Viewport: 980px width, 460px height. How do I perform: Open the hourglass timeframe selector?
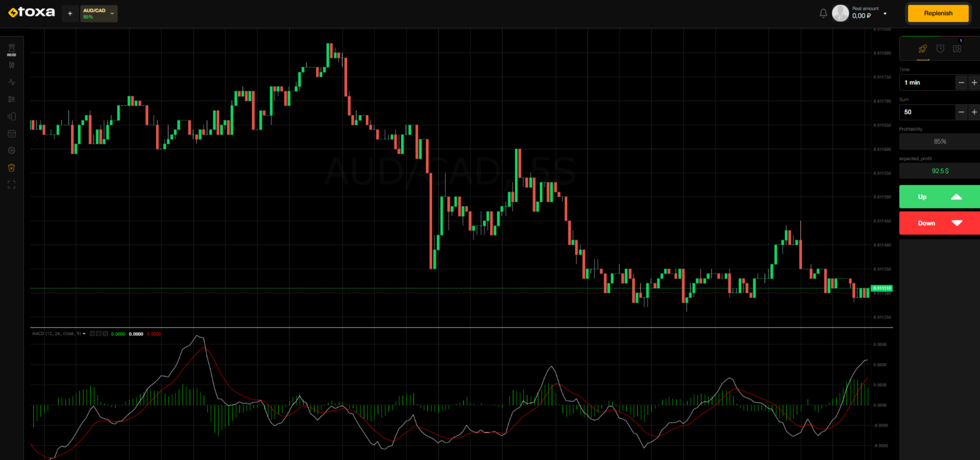pyautogui.click(x=11, y=48)
